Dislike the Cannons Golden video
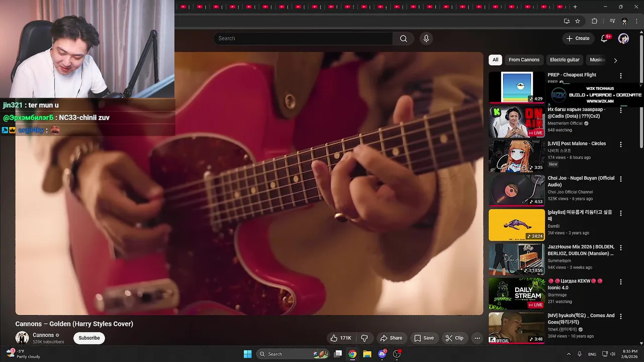 (x=365, y=338)
